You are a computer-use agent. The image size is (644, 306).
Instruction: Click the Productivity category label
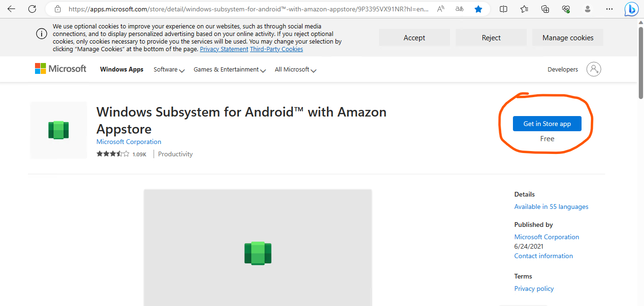pyautogui.click(x=175, y=154)
